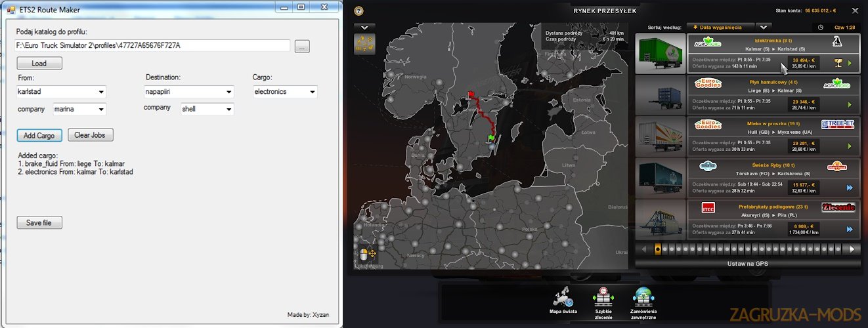Image resolution: width=868 pixels, height=328 pixels.
Task: Click Euro Goodies logo on Płyn hamulcowy job
Action: tap(708, 83)
